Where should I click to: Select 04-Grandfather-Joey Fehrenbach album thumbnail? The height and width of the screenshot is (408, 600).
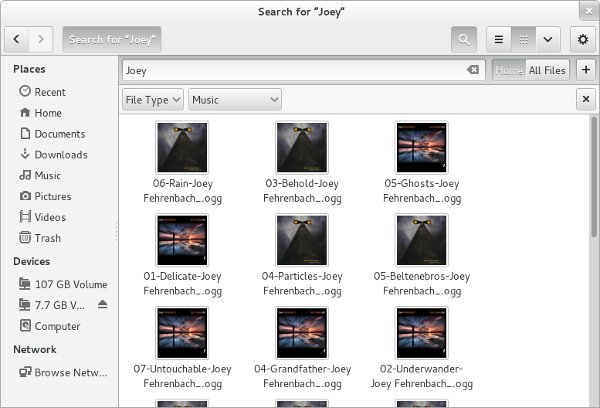(x=302, y=333)
